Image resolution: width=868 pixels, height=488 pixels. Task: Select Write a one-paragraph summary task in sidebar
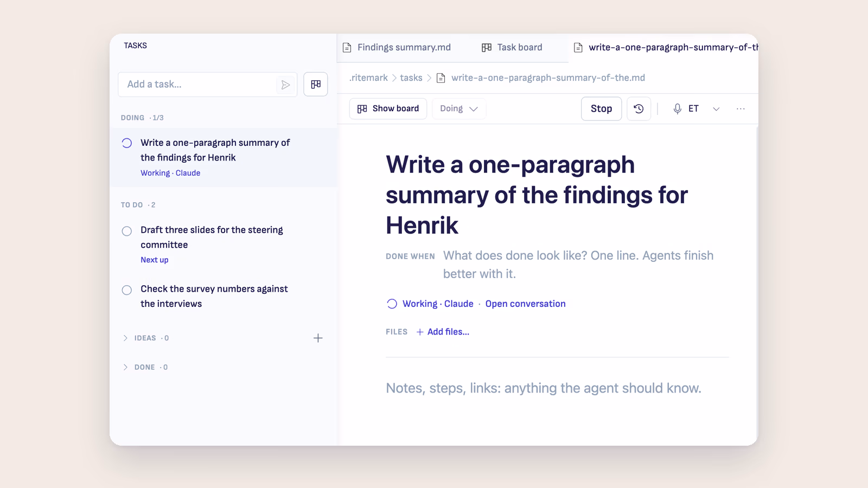click(x=224, y=157)
